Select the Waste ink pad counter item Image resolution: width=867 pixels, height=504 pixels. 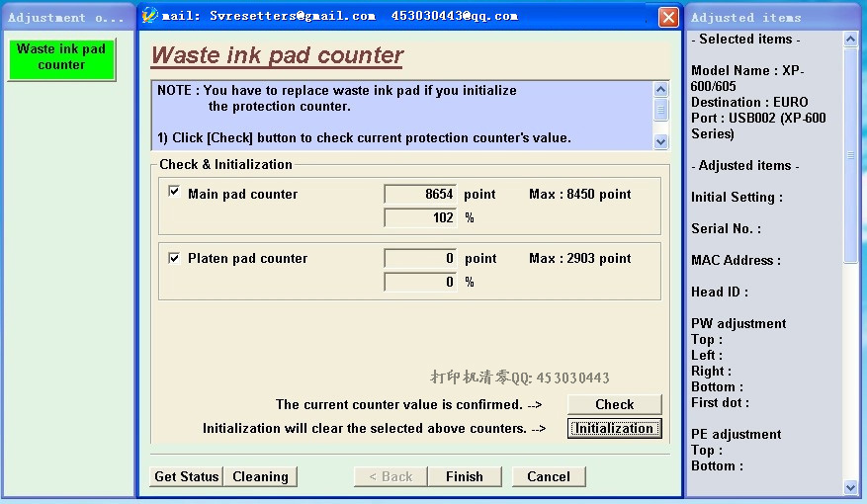[61, 57]
